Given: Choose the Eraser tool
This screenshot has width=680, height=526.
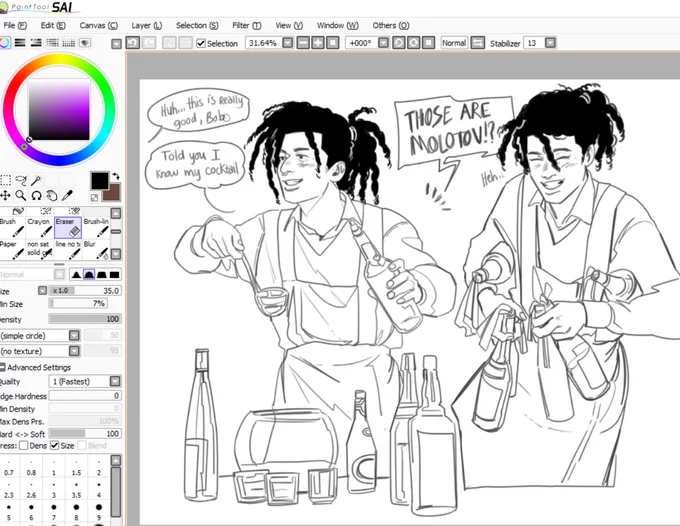Looking at the screenshot, I should (68, 227).
